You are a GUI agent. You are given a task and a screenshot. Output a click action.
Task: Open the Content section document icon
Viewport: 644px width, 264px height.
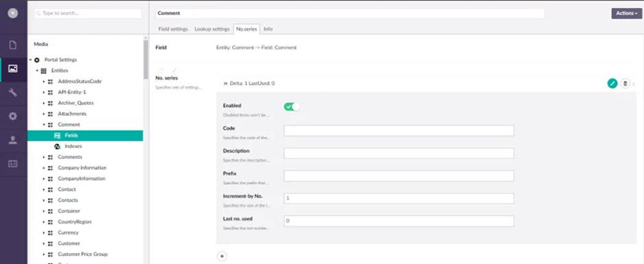[13, 45]
